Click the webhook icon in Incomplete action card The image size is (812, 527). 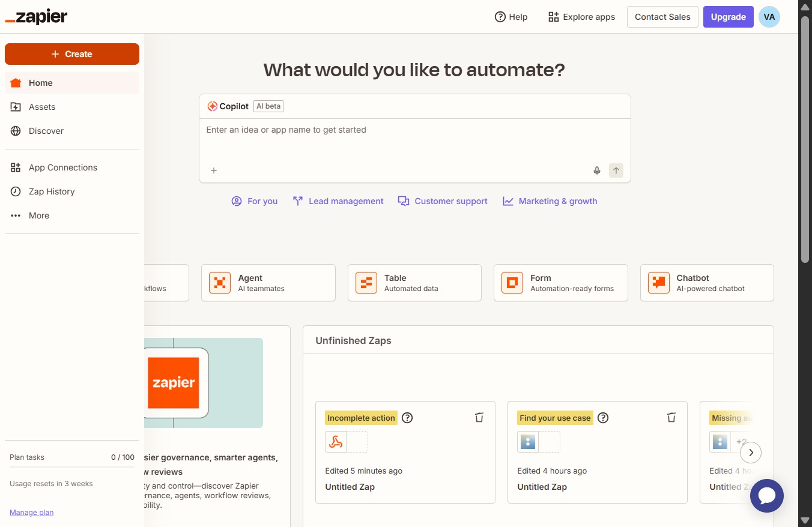point(336,442)
